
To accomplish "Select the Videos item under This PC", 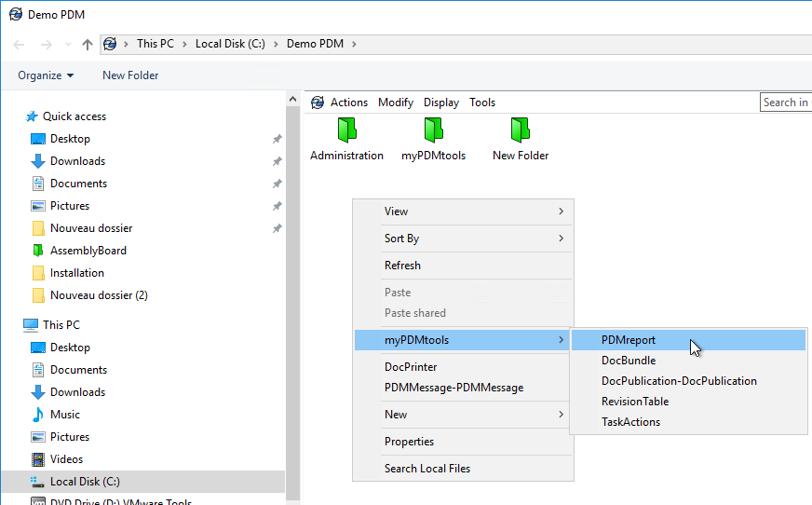I will pos(66,459).
